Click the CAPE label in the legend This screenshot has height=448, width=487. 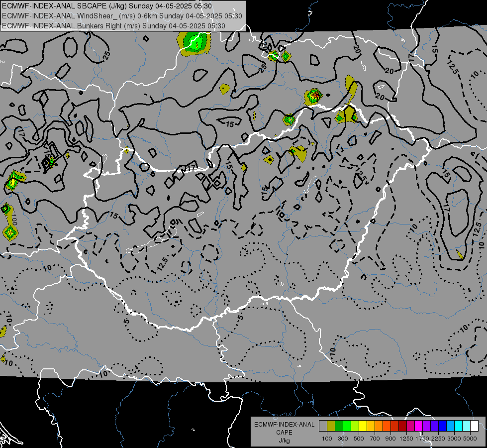pyautogui.click(x=284, y=433)
